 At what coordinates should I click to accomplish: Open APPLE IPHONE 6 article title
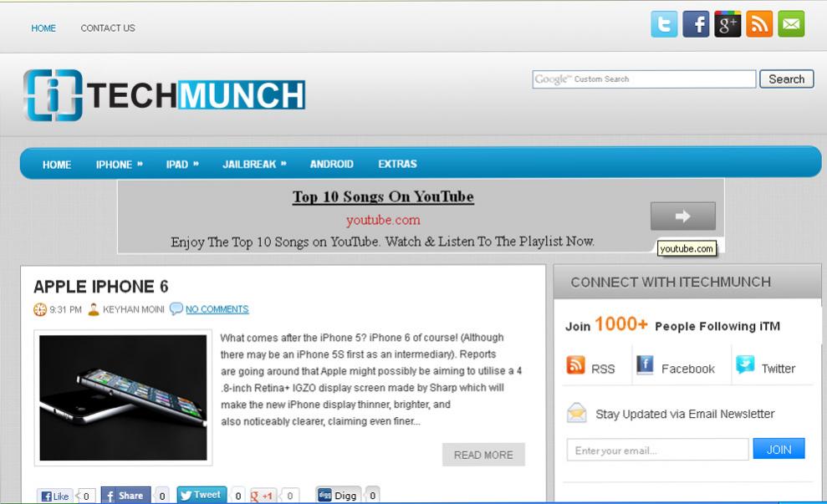[100, 286]
